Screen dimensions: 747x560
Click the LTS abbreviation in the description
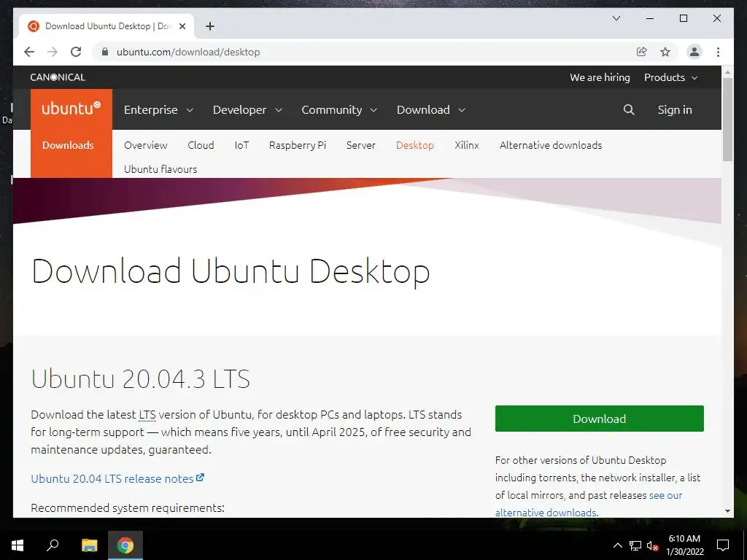147,415
